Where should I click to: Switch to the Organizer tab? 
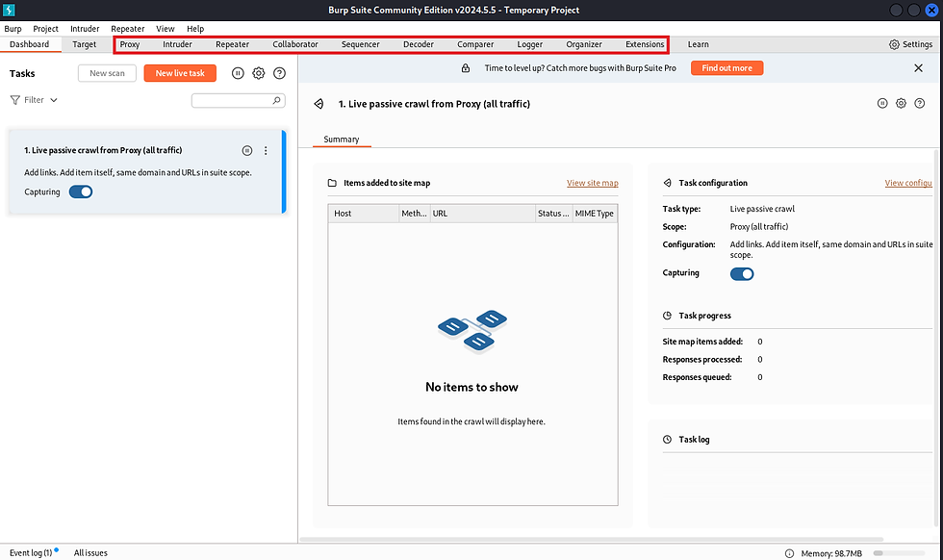click(x=584, y=44)
